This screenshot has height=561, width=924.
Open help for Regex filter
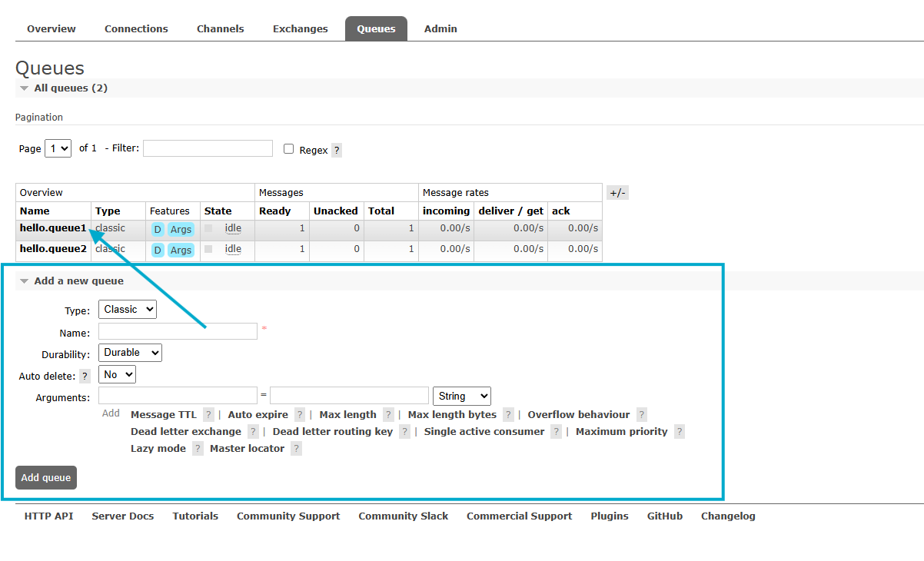coord(337,151)
